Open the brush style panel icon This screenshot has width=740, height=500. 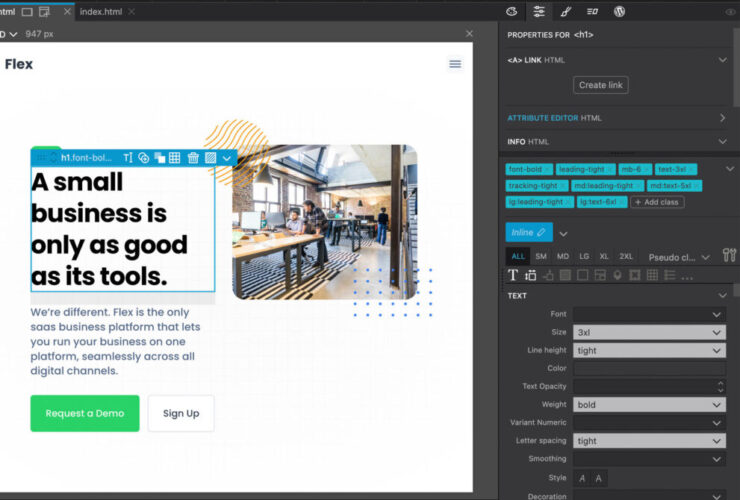(566, 12)
